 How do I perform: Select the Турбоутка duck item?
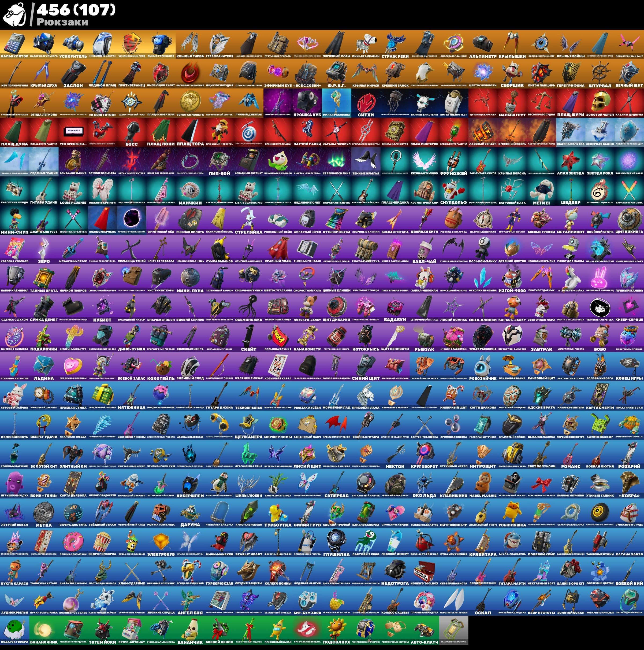click(x=278, y=513)
